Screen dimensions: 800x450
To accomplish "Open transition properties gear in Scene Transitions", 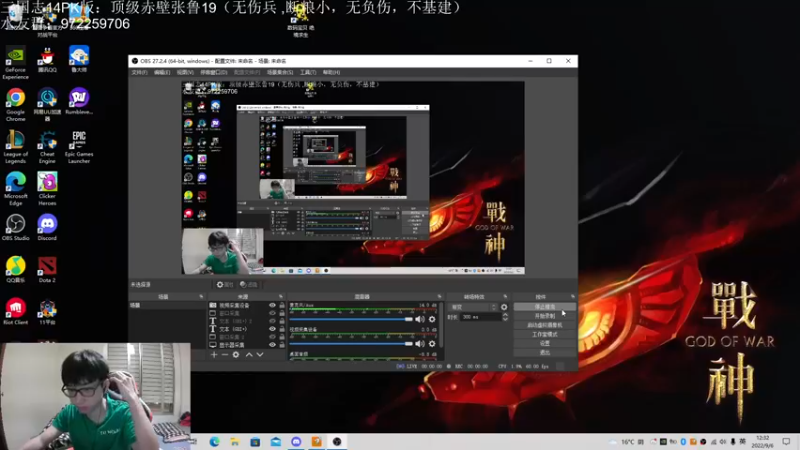I will coord(504,307).
